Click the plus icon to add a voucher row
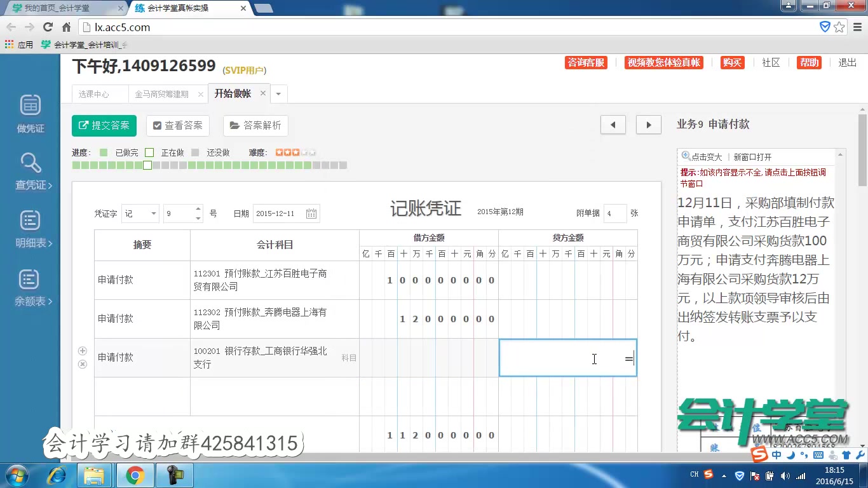 point(82,350)
